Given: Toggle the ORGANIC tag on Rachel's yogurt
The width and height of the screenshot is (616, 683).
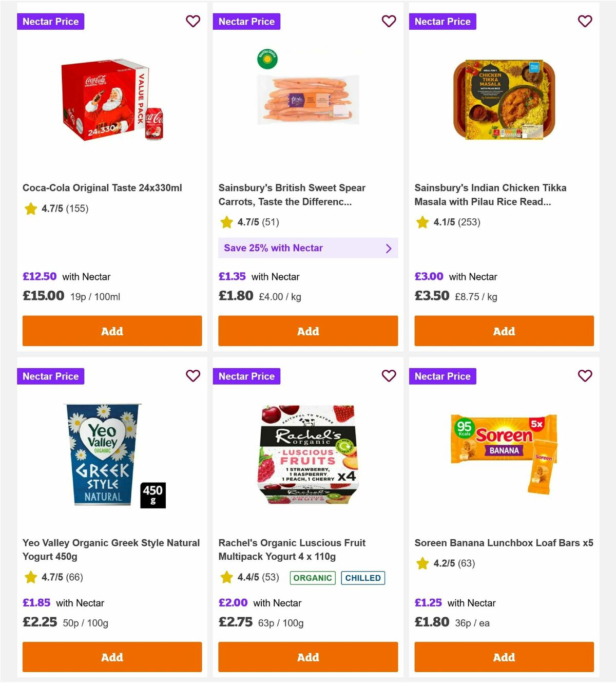Looking at the screenshot, I should 312,578.
